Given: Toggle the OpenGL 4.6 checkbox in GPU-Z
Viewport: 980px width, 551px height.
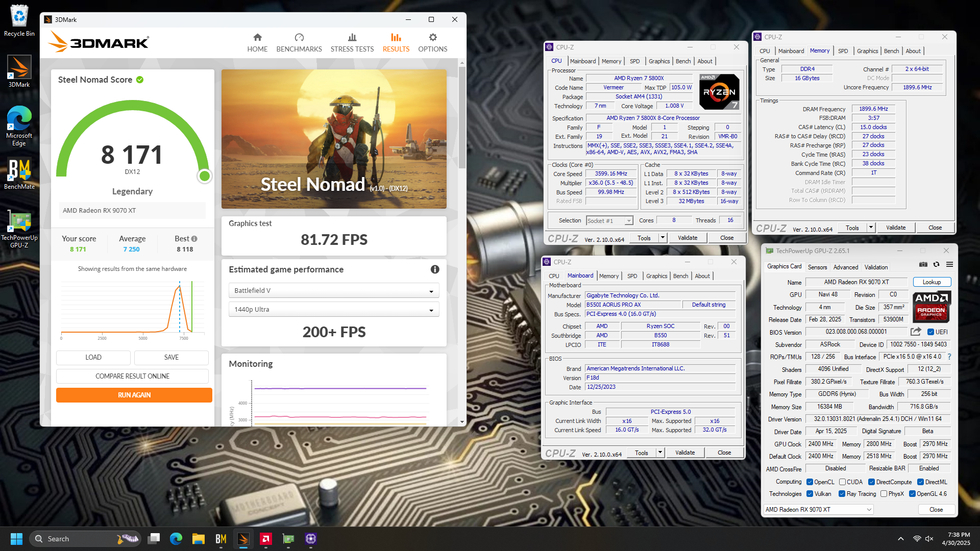Looking at the screenshot, I should pos(912,494).
